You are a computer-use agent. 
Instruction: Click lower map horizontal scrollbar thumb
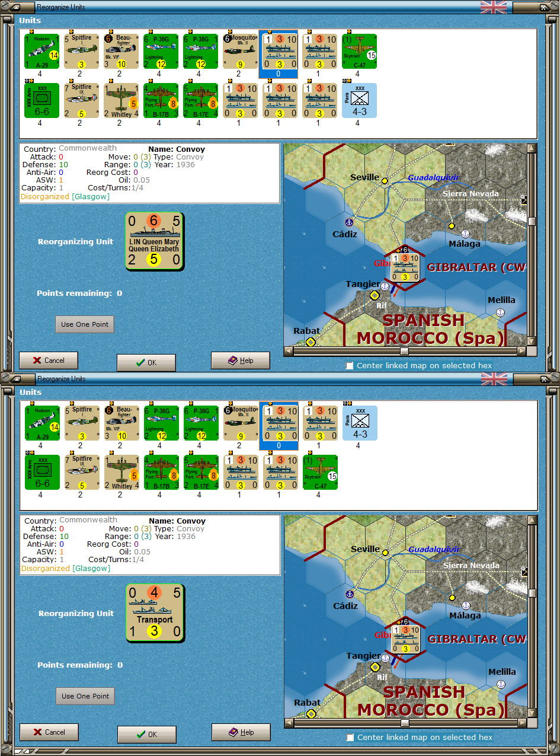(x=404, y=723)
